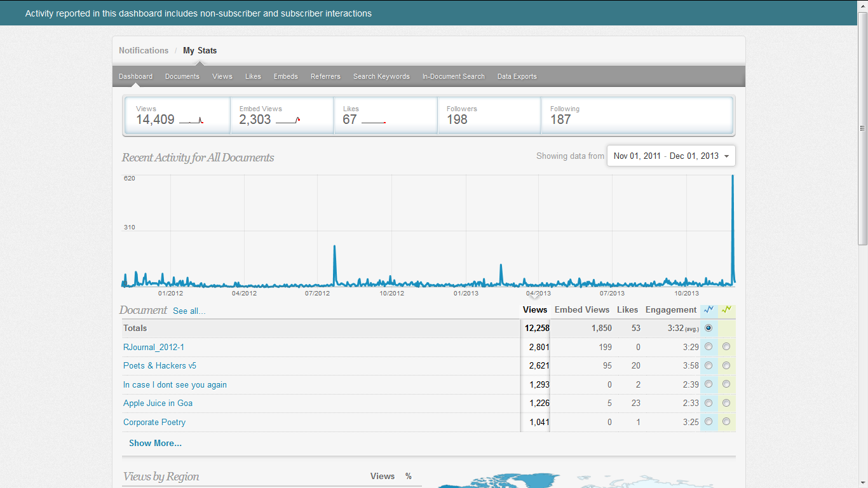Expand document list with Show More
Viewport: 868px width, 488px height.
tap(155, 443)
